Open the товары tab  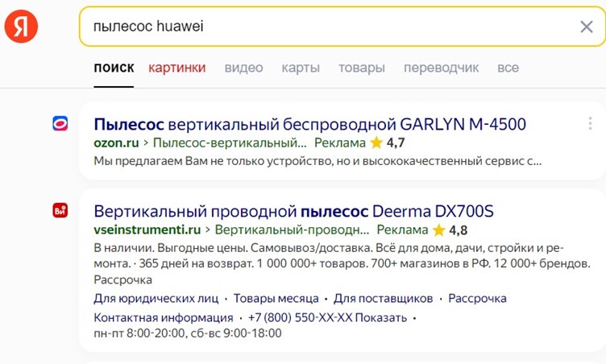[x=362, y=68]
